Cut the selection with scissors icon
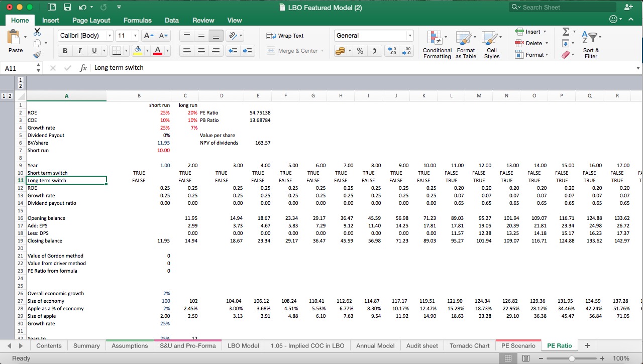 coord(37,32)
